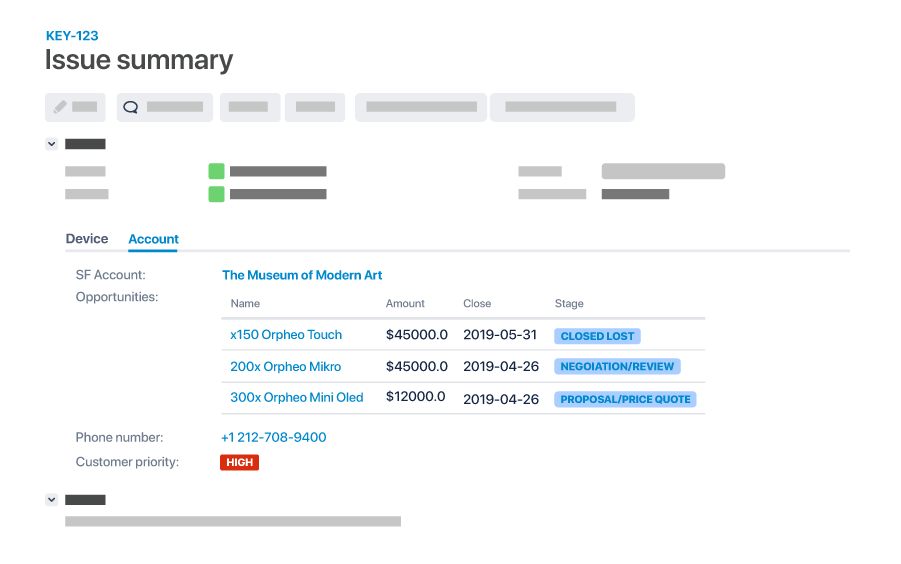This screenshot has width=901, height=564.
Task: Open the KEY-123 issue key link
Action: tap(72, 36)
